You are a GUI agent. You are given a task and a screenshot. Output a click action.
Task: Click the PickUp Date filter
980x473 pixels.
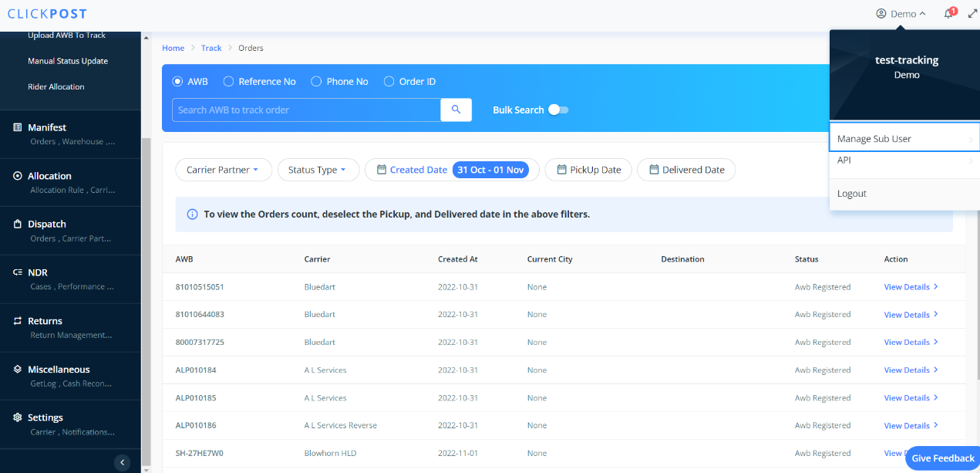(588, 170)
